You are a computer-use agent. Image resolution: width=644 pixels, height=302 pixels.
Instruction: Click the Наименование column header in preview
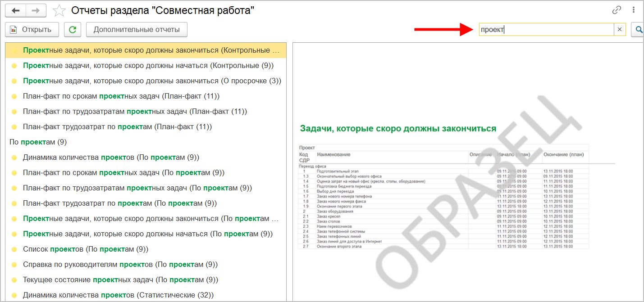(x=333, y=154)
